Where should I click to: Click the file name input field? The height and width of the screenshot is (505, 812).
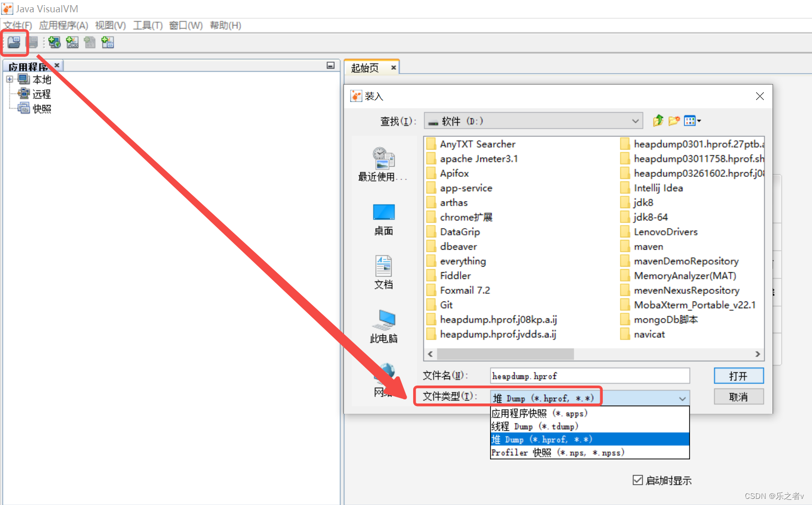590,376
